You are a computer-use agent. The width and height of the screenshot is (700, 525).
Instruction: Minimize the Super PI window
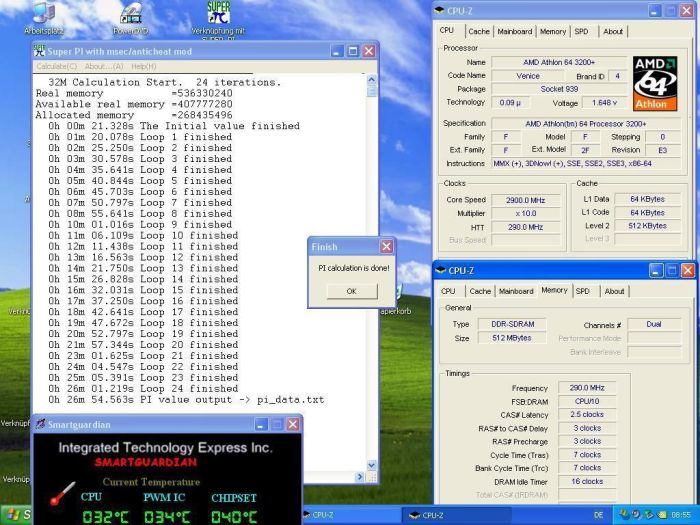point(338,51)
